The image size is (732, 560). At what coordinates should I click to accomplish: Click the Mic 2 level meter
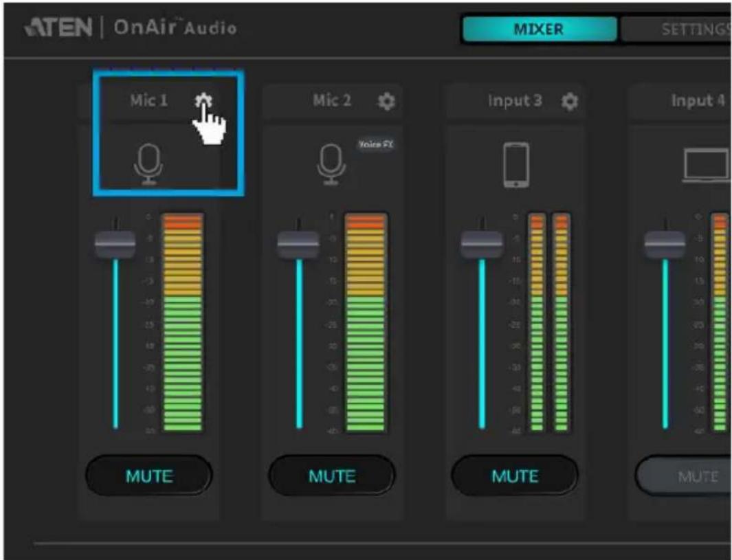[x=366, y=322]
